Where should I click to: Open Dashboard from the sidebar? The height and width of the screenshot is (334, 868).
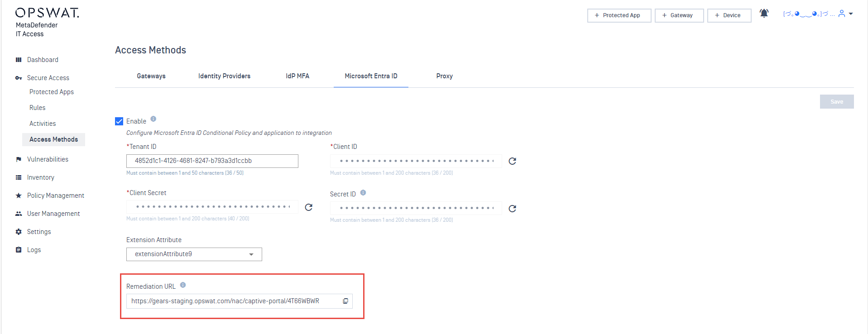(x=43, y=60)
